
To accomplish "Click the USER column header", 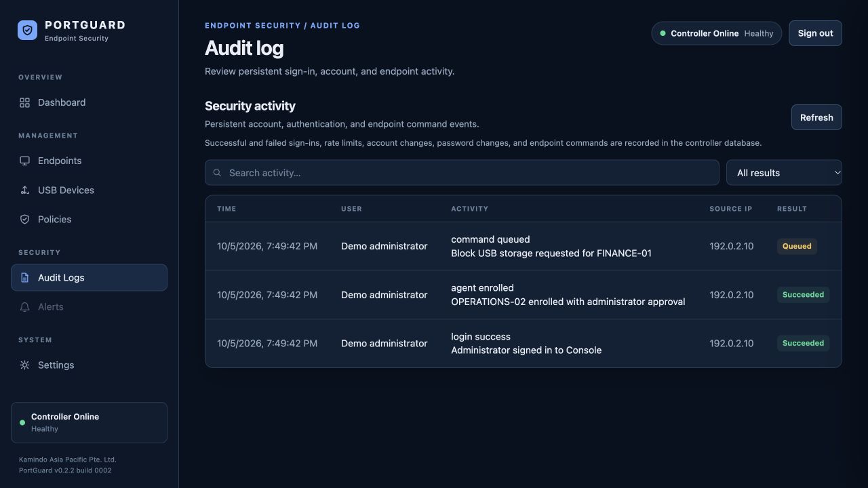I will click(351, 209).
